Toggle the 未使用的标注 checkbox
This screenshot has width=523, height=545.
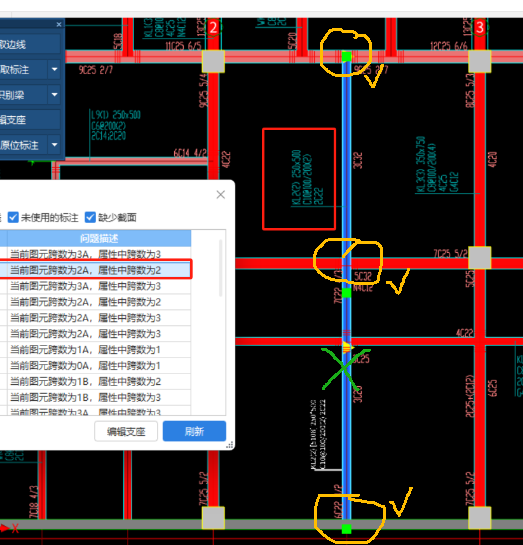click(x=13, y=218)
